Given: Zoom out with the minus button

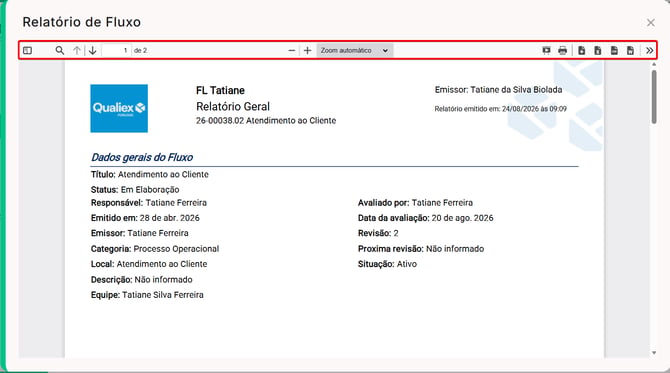Looking at the screenshot, I should pos(292,50).
